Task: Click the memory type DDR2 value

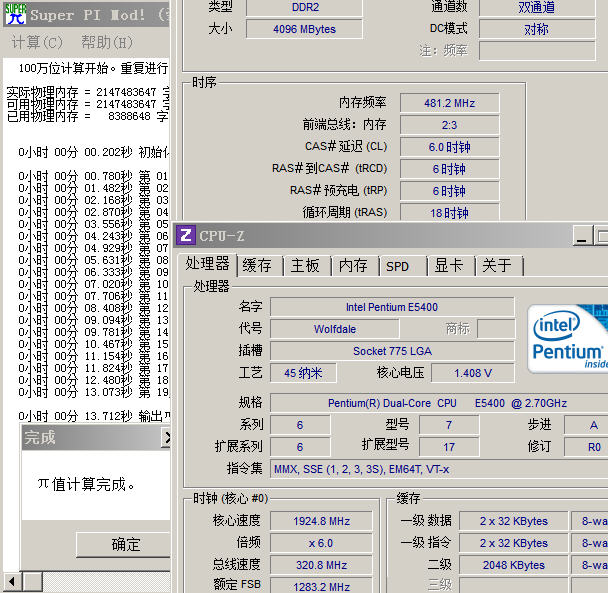Action: click(x=304, y=7)
